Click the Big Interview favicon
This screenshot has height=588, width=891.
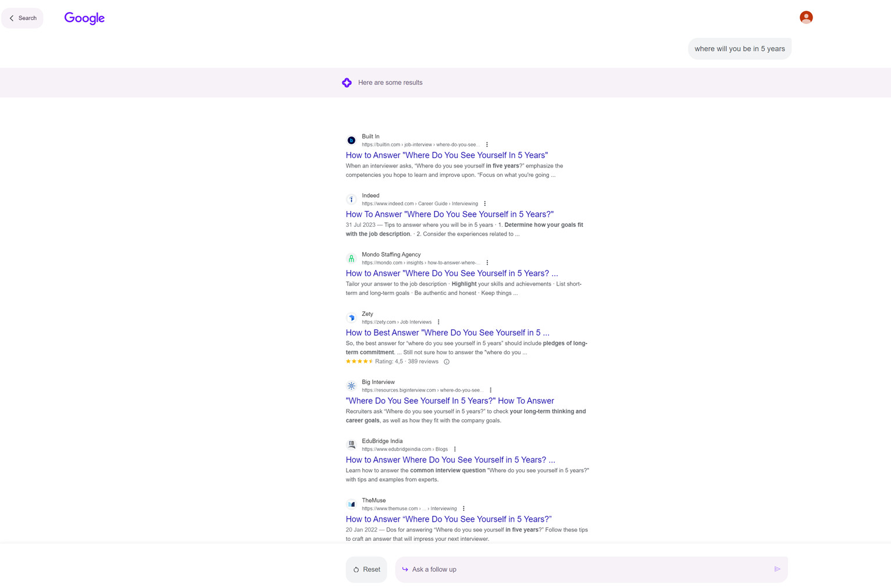click(x=351, y=386)
